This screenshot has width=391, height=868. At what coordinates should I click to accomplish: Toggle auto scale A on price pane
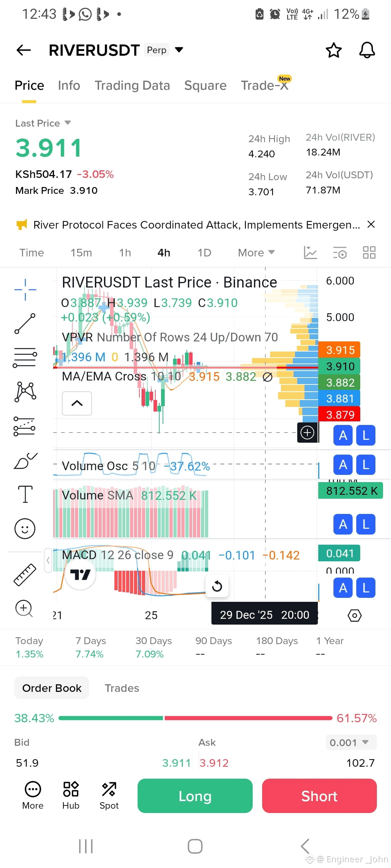pyautogui.click(x=343, y=435)
